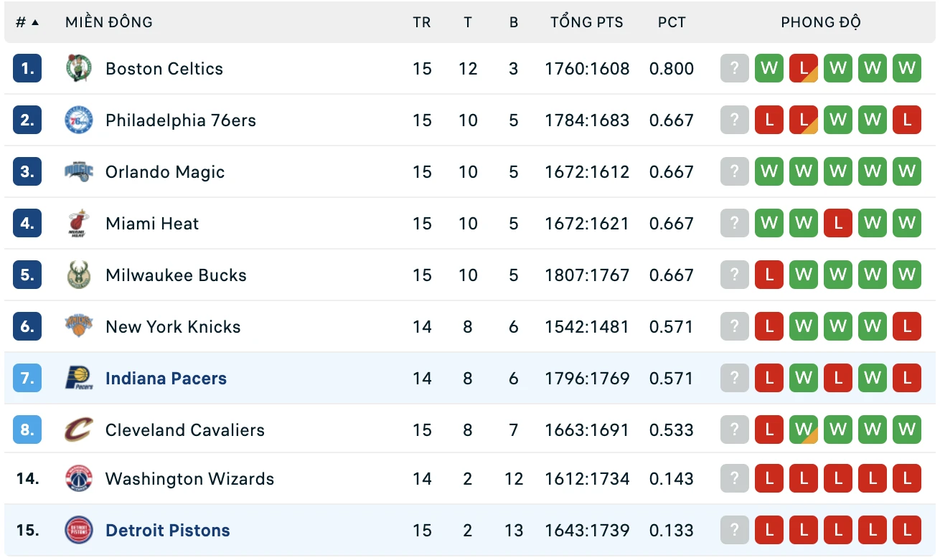This screenshot has width=940, height=560.
Task: Open the Detroit Pistons team link
Action: pyautogui.click(x=168, y=531)
